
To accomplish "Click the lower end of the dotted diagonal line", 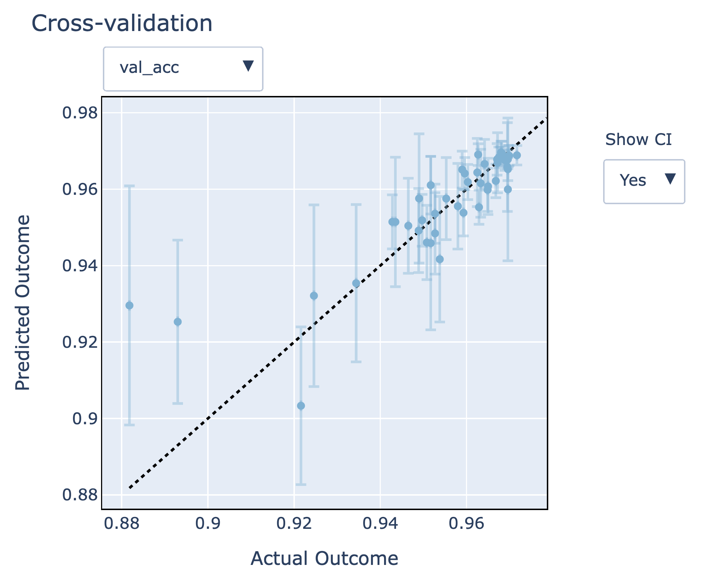I will (x=130, y=488).
